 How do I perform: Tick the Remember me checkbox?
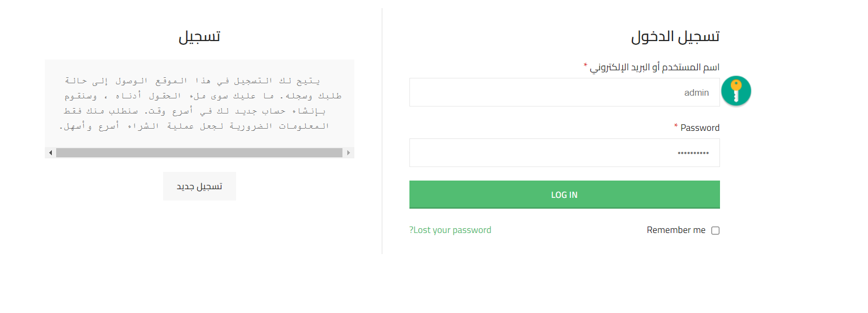715,231
